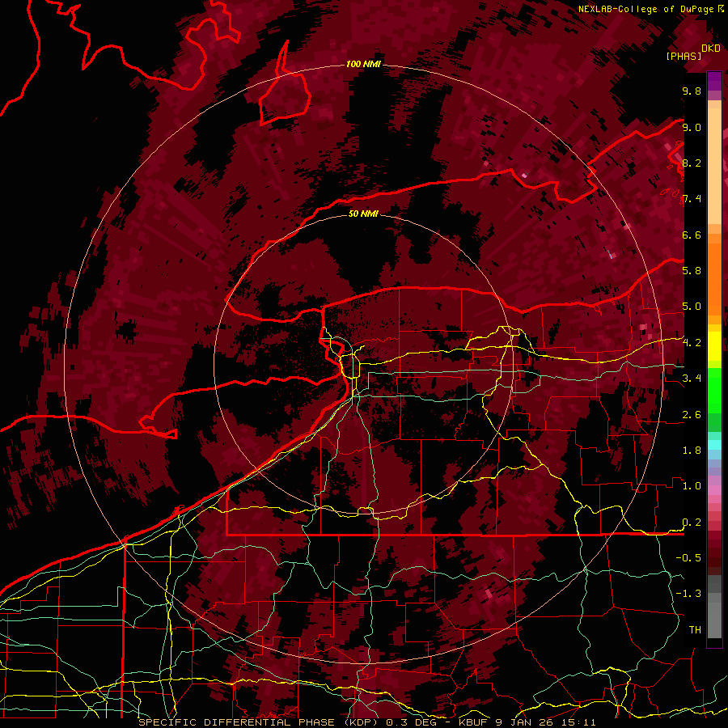Click the 2.6 value on the color scale
Viewport: 728px width, 728px height.
point(692,414)
